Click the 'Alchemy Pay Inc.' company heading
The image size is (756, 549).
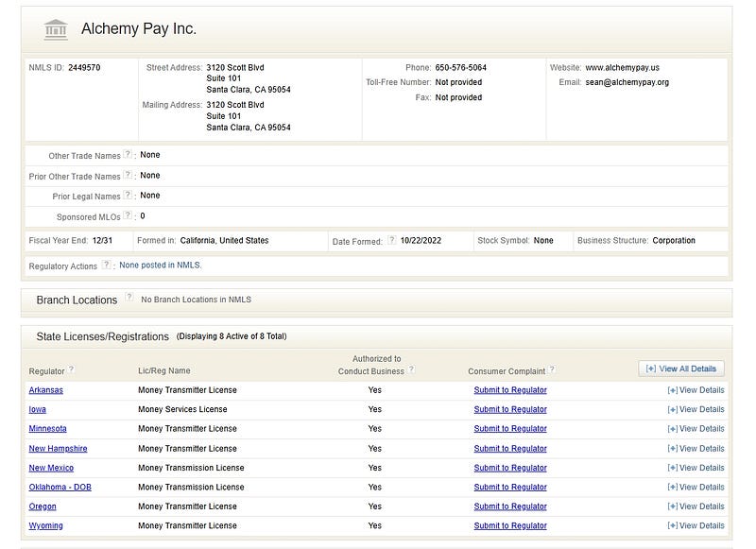[x=139, y=28]
